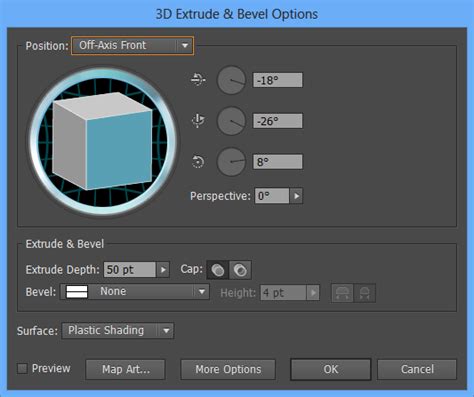
Task: Expand the bevel Height slider arrow
Action: point(313,293)
